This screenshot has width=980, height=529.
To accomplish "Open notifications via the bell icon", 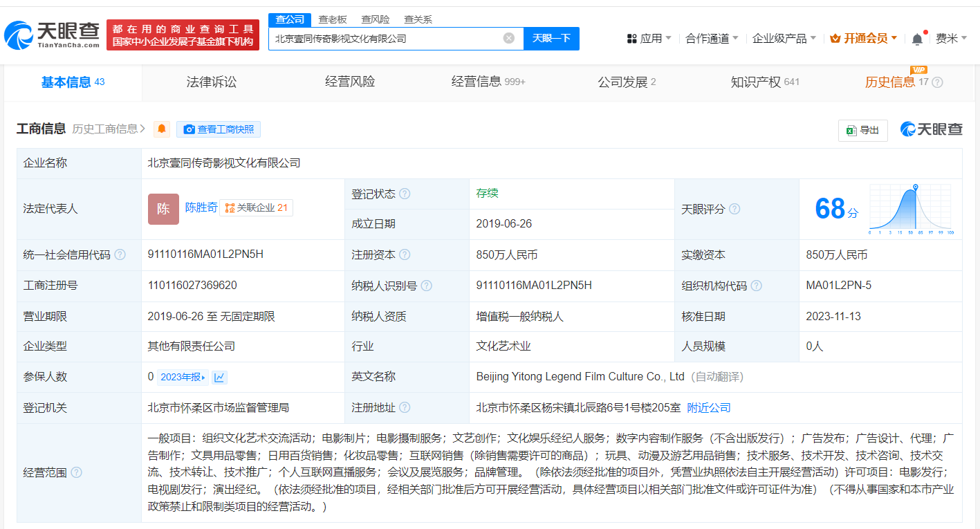I will click(x=918, y=38).
